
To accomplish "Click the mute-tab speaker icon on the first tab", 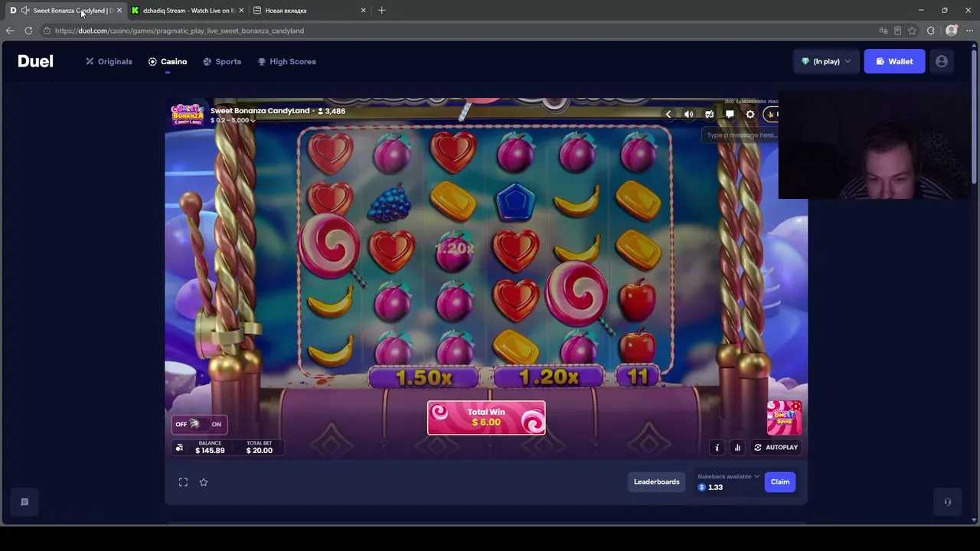I will [x=25, y=10].
